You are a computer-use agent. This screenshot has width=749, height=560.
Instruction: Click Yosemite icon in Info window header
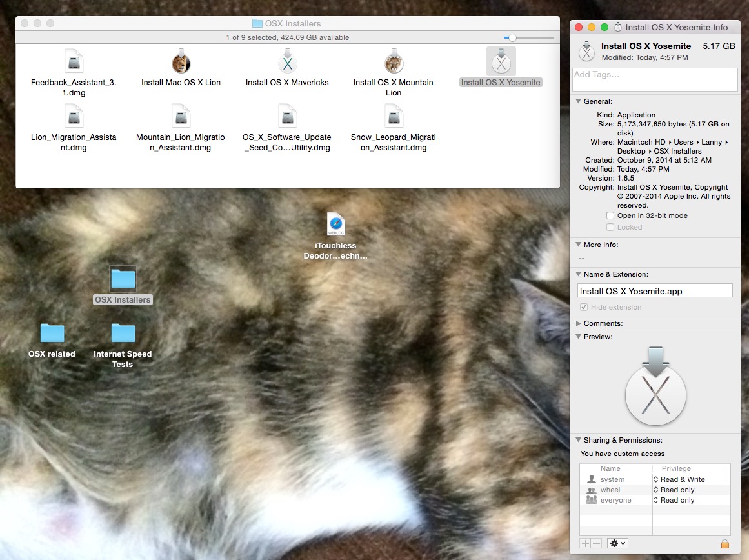click(586, 51)
